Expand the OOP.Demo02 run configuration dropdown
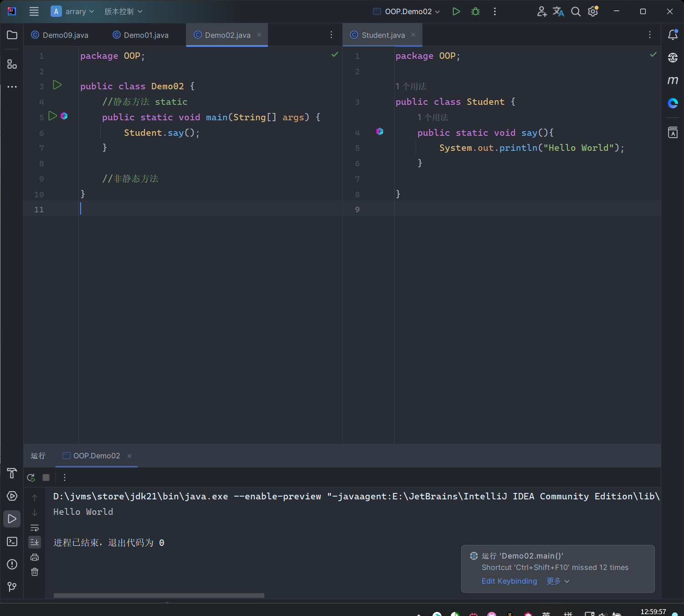Viewport: 684px width, 616px height. [407, 11]
